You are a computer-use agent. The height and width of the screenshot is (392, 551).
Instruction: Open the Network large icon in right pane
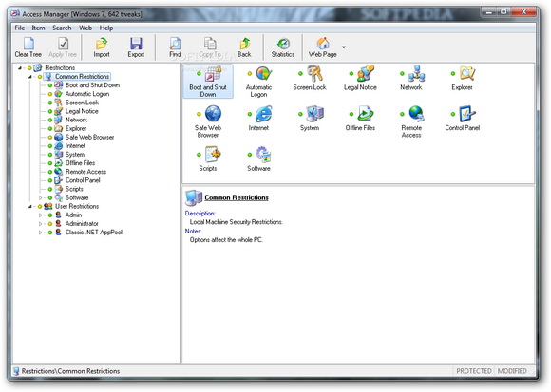coord(417,73)
